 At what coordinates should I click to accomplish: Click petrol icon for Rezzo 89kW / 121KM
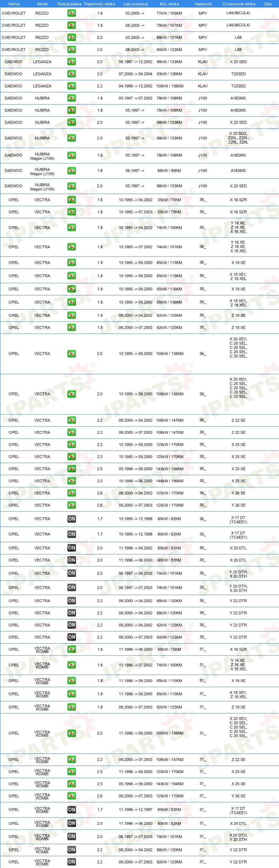tap(72, 37)
